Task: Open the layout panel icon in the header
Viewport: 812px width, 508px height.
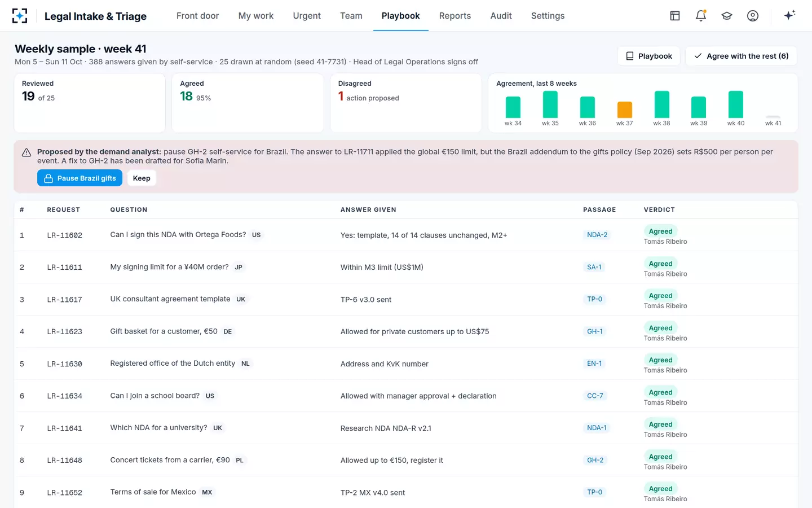Action: pyautogui.click(x=675, y=16)
